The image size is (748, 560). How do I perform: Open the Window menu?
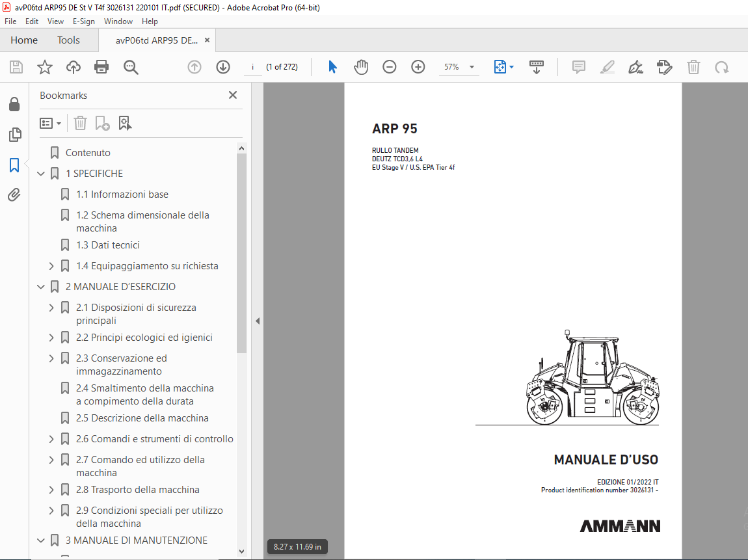(x=118, y=21)
